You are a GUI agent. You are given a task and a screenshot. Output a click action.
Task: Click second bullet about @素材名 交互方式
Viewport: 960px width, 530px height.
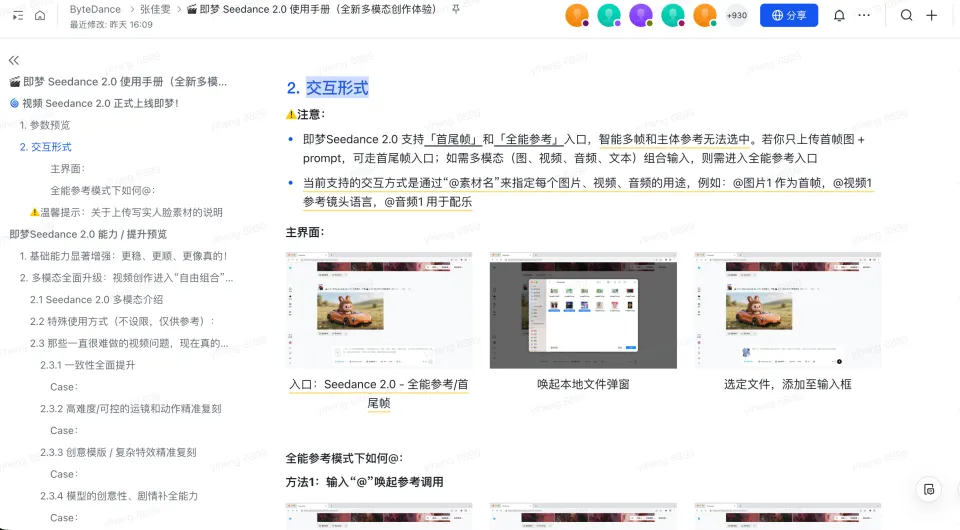(587, 192)
